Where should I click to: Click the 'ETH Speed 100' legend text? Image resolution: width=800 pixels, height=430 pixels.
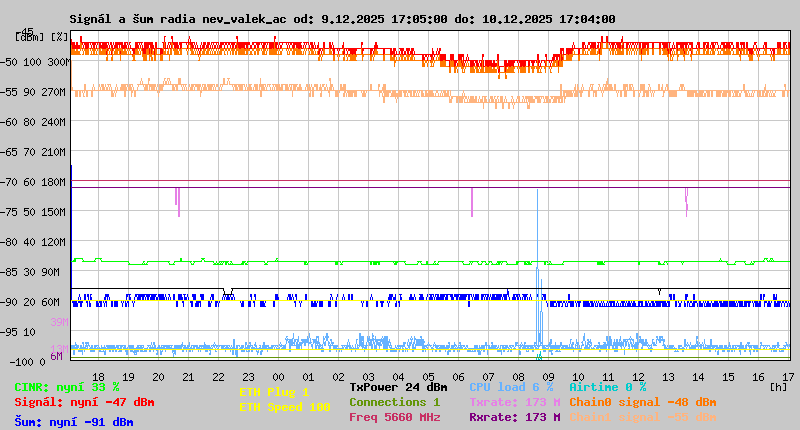[285, 407]
